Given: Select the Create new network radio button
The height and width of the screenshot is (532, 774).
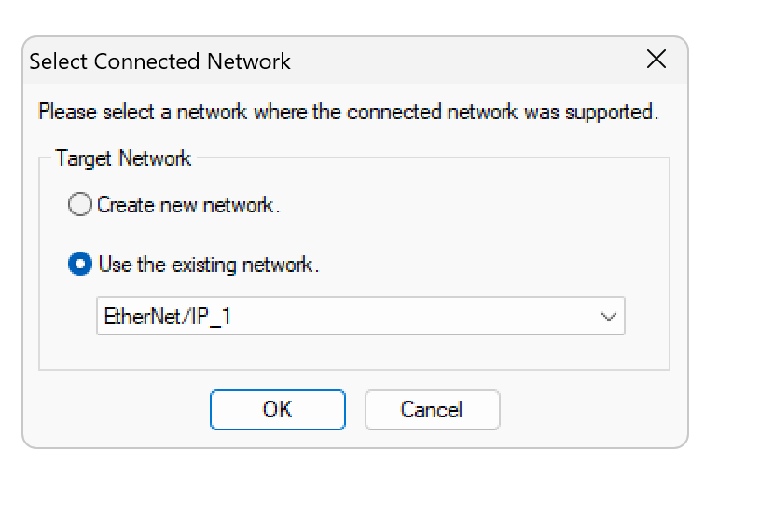Looking at the screenshot, I should pos(81,205).
